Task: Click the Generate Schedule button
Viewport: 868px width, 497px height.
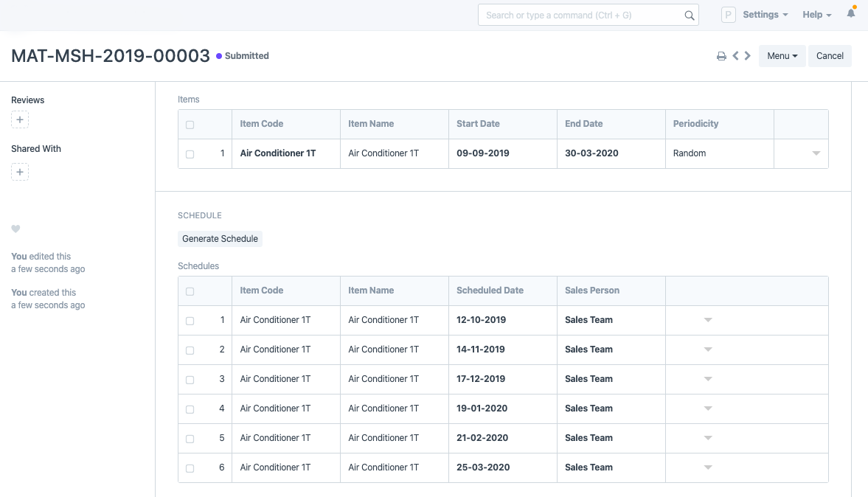Action: pyautogui.click(x=220, y=239)
